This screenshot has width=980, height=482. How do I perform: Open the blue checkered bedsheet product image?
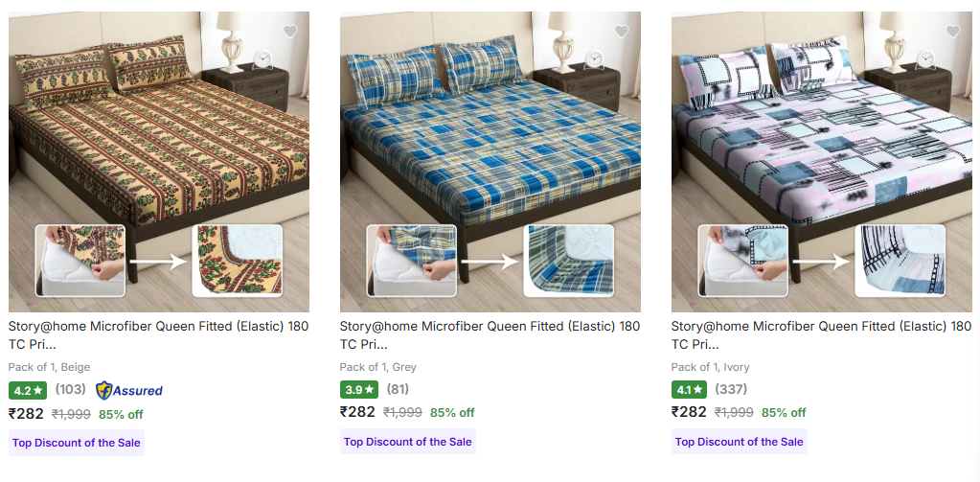(490, 161)
